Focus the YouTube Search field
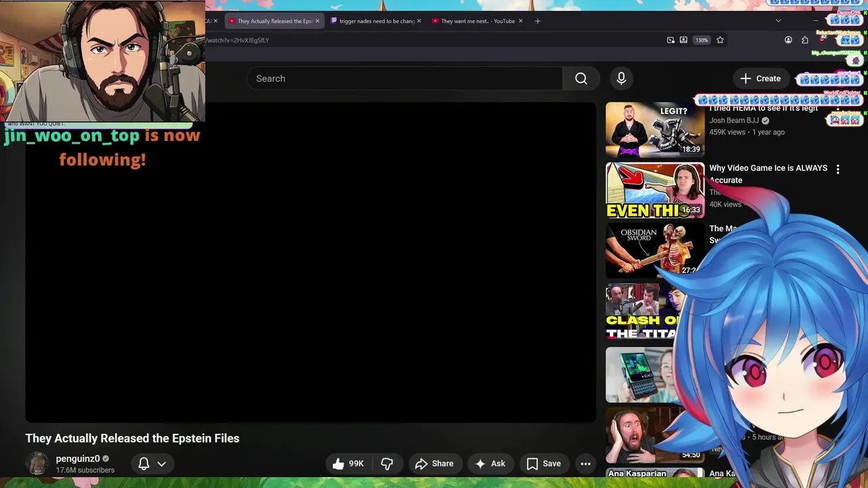868x488 pixels. tap(405, 79)
